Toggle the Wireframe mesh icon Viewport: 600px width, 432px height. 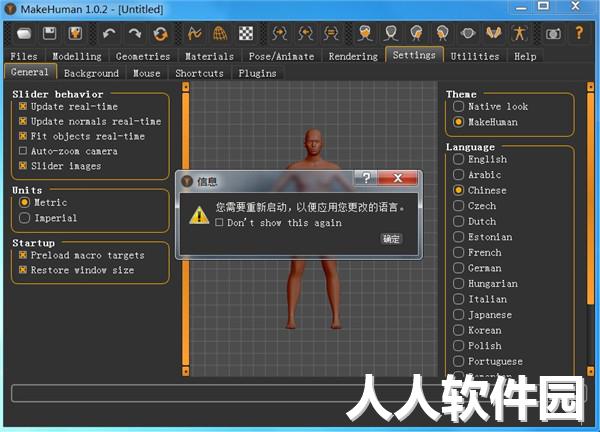[x=220, y=34]
